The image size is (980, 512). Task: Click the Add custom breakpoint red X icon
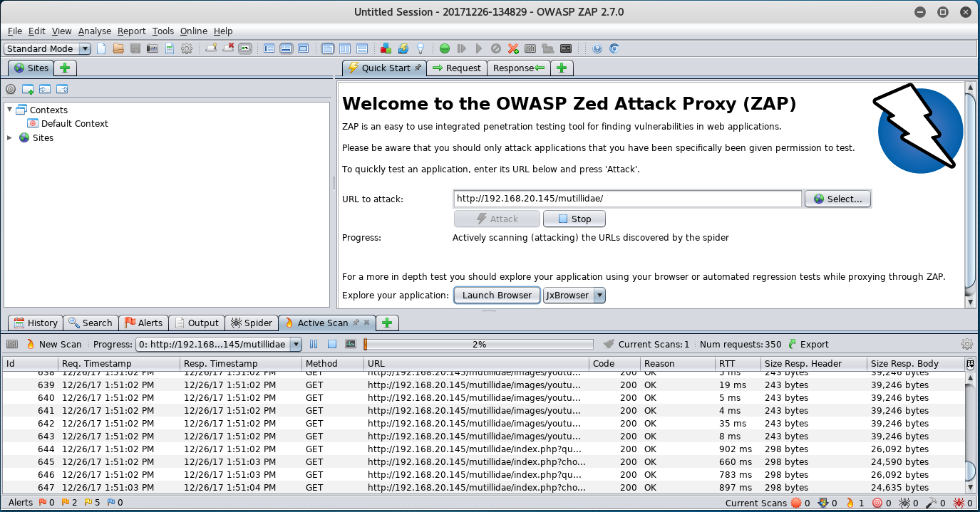[513, 48]
